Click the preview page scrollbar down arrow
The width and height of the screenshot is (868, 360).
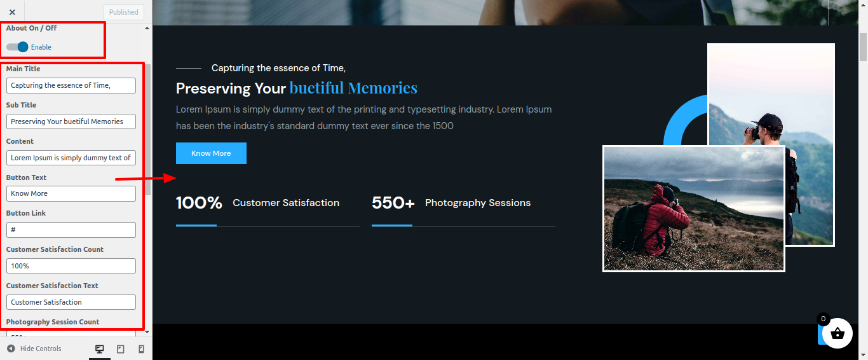pyautogui.click(x=863, y=355)
